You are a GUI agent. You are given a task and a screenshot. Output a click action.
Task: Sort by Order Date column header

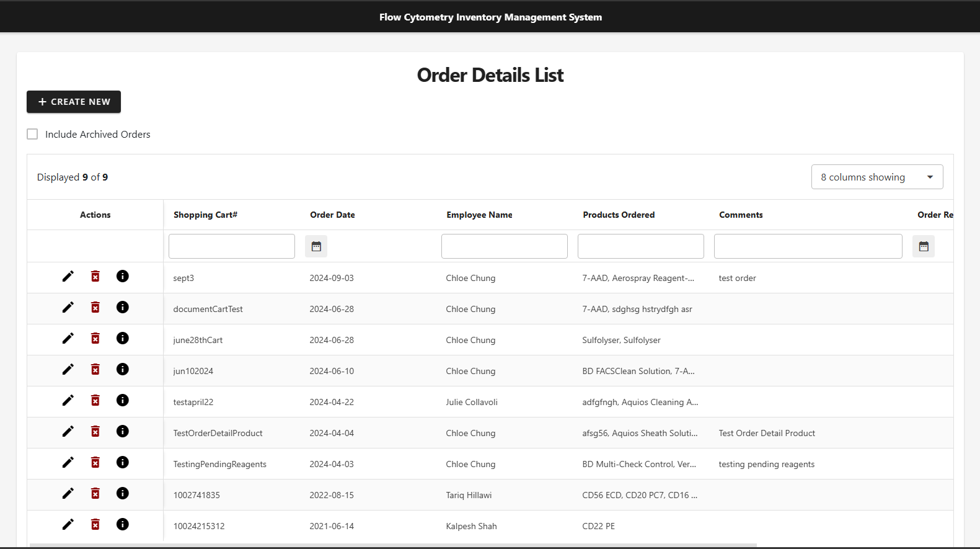point(332,215)
